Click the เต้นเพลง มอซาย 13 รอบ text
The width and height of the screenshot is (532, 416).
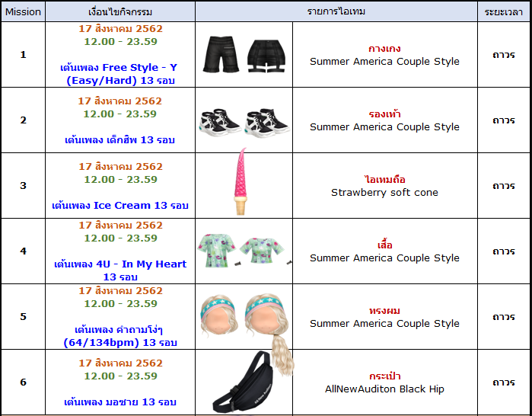click(x=120, y=402)
